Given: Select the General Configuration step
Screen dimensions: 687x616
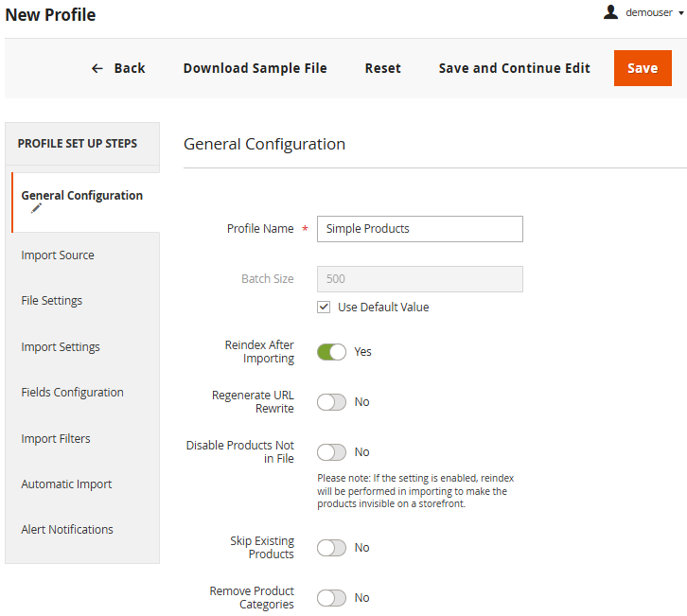Looking at the screenshot, I should 86,202.
